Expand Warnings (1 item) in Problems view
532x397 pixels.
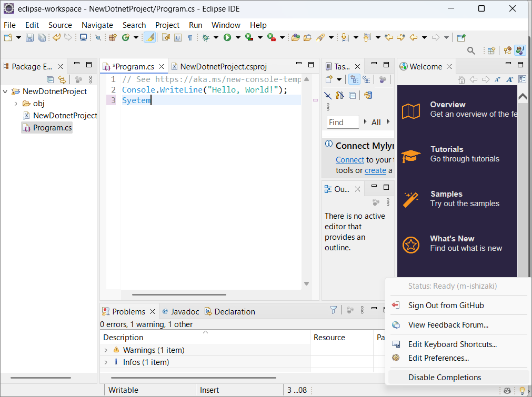pyautogui.click(x=106, y=350)
